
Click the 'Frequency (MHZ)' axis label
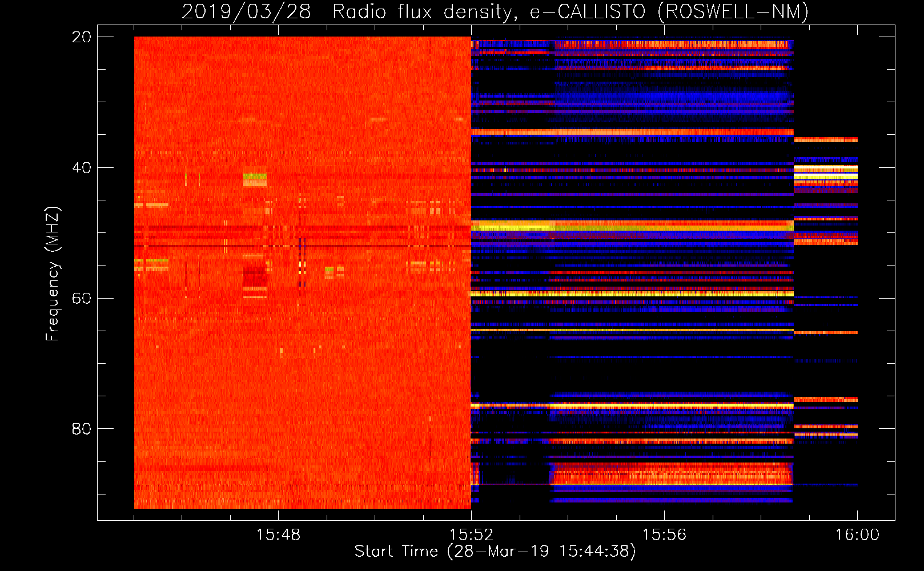pos(53,274)
